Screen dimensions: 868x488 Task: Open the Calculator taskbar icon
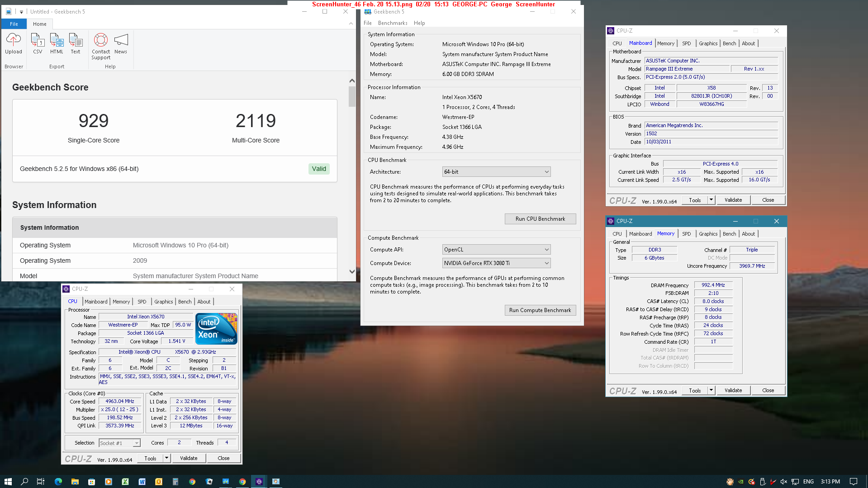pyautogui.click(x=175, y=482)
